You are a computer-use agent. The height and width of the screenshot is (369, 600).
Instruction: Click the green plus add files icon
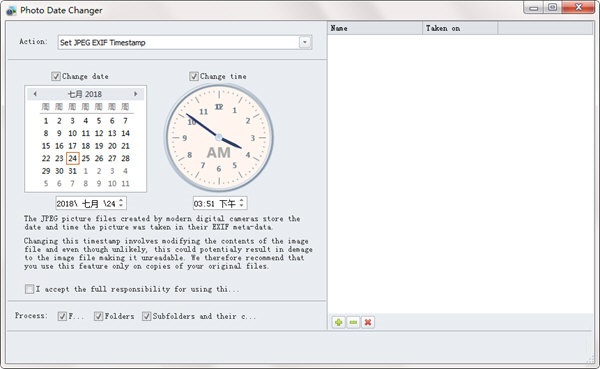coord(339,322)
